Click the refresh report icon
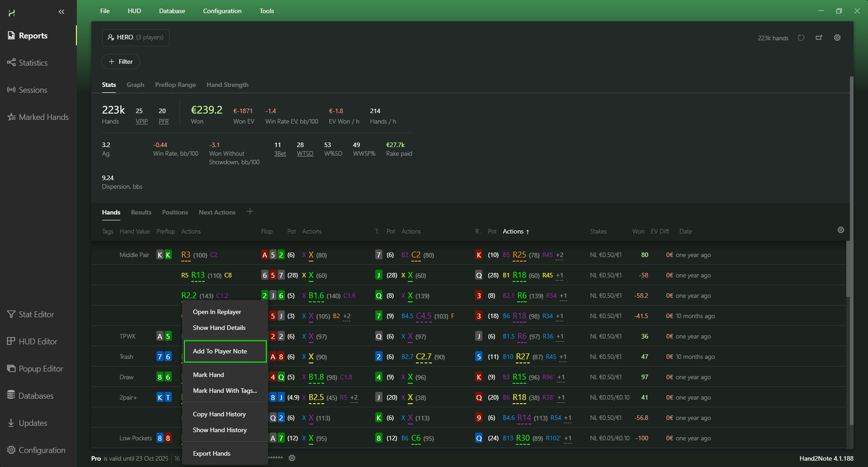The image size is (868, 467). (x=801, y=38)
